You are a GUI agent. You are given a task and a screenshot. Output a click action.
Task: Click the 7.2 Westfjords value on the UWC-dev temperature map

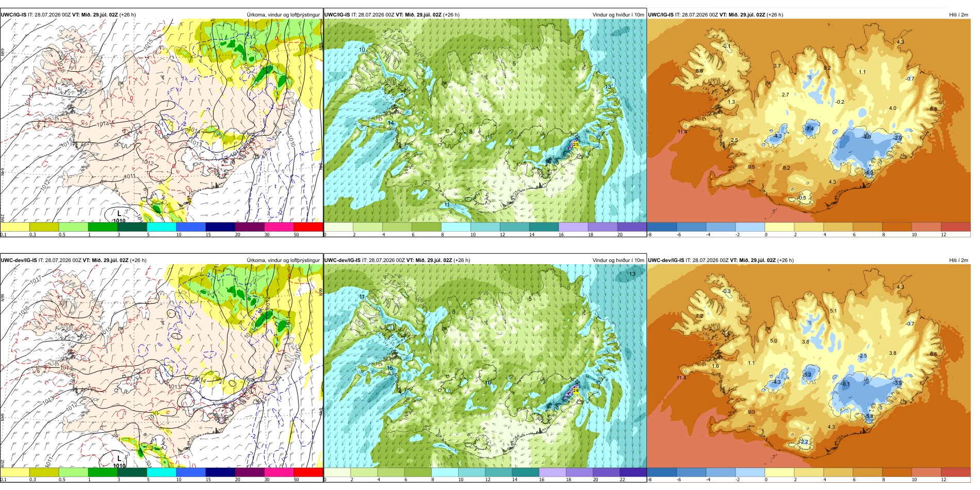pos(699,316)
